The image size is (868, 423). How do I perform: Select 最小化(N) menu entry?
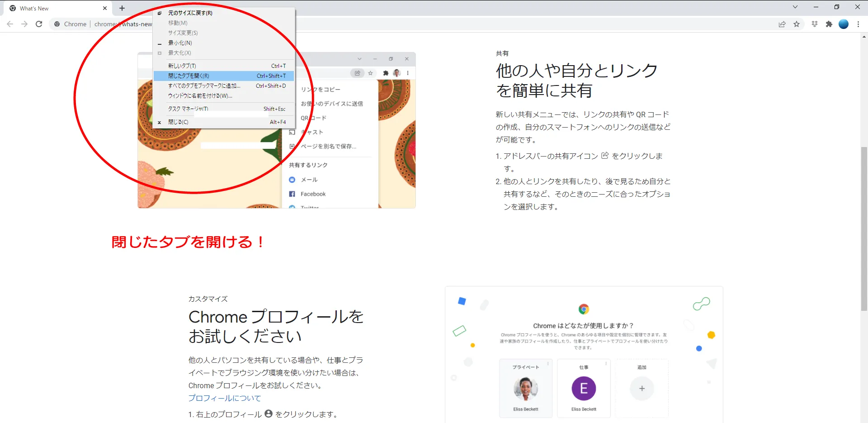coord(224,43)
